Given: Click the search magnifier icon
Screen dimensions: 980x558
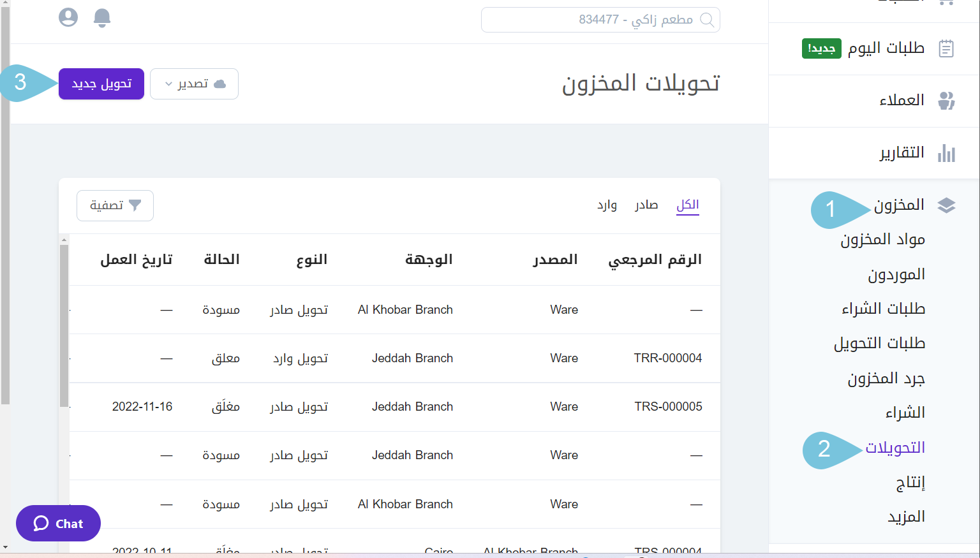Looking at the screenshot, I should [x=707, y=20].
